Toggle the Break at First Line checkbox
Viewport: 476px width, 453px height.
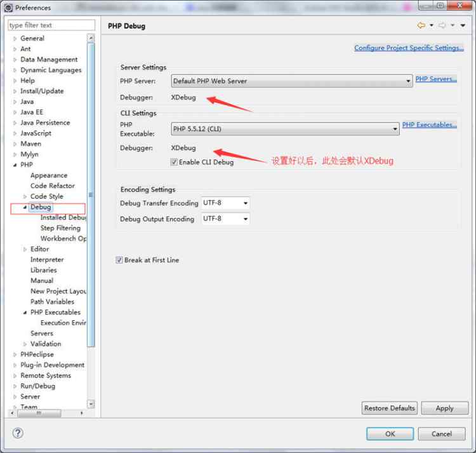(x=119, y=260)
